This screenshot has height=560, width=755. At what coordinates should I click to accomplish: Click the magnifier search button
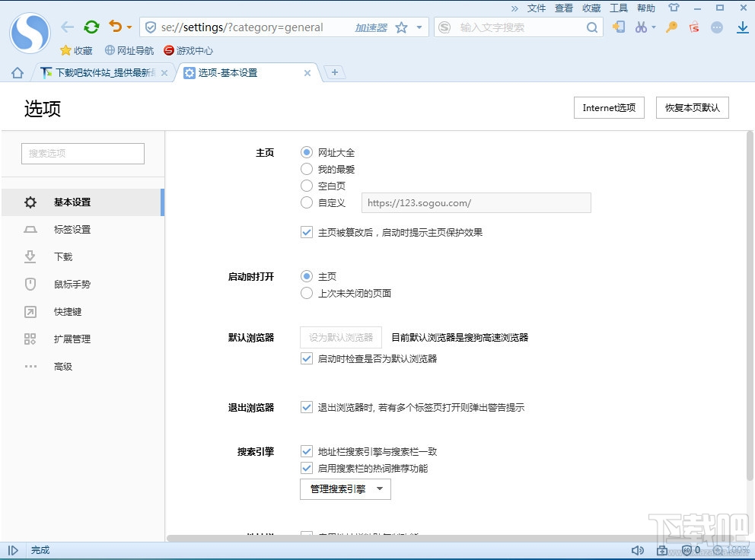[x=592, y=27]
